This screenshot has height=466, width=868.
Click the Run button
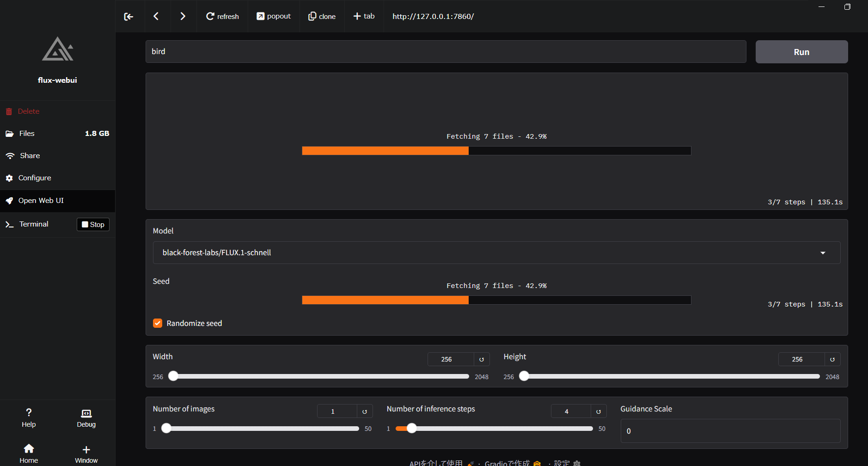coord(801,52)
